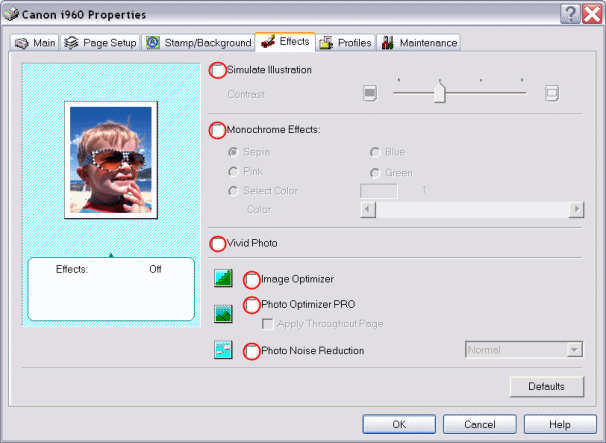Choose the Blue radio button
The image size is (606, 443).
tap(375, 152)
